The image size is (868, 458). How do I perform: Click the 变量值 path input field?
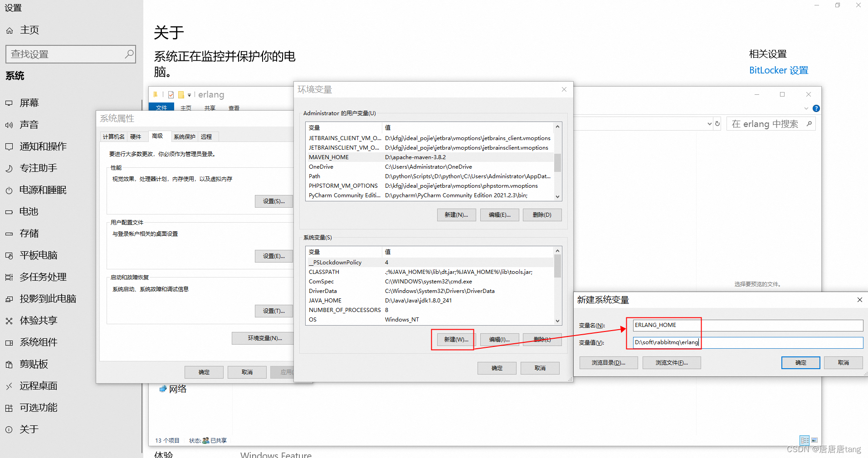point(748,342)
